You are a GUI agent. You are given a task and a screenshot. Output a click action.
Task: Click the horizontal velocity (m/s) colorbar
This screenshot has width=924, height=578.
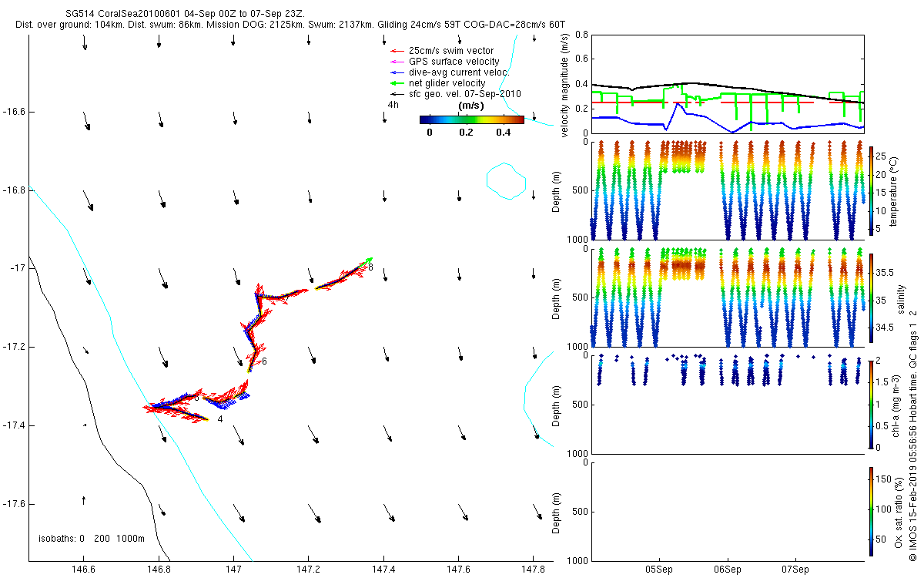click(x=472, y=119)
